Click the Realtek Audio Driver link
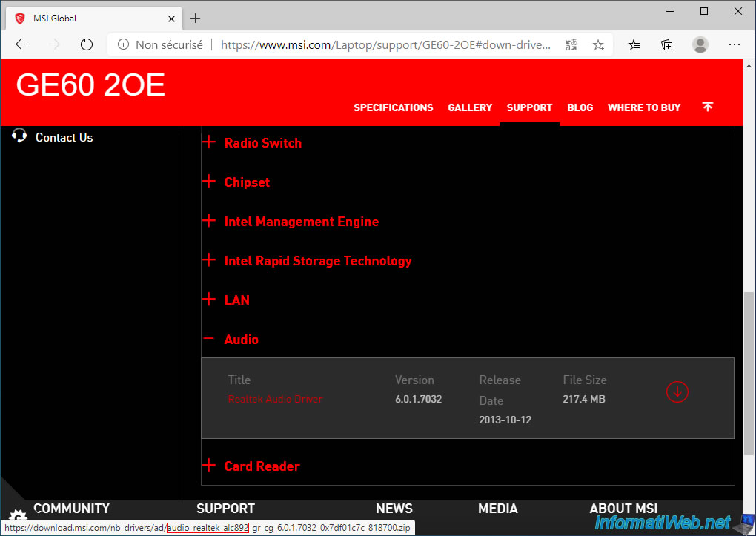Image resolution: width=756 pixels, height=536 pixels. 275,399
